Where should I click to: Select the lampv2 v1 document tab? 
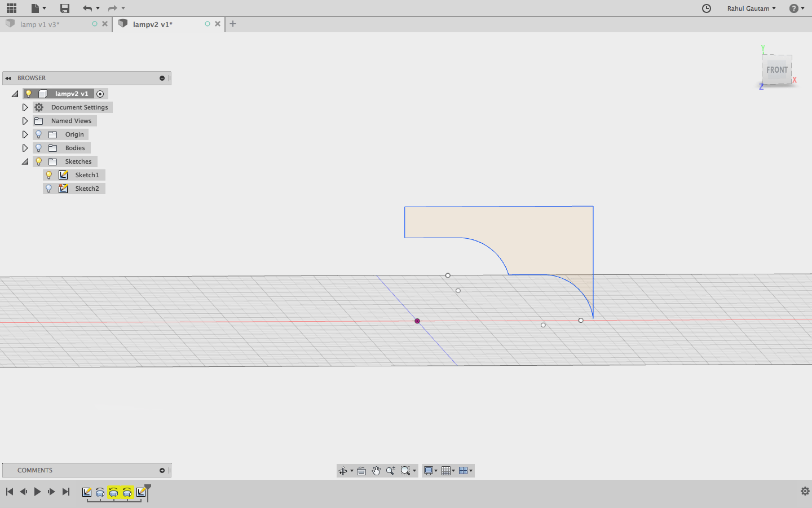point(152,24)
